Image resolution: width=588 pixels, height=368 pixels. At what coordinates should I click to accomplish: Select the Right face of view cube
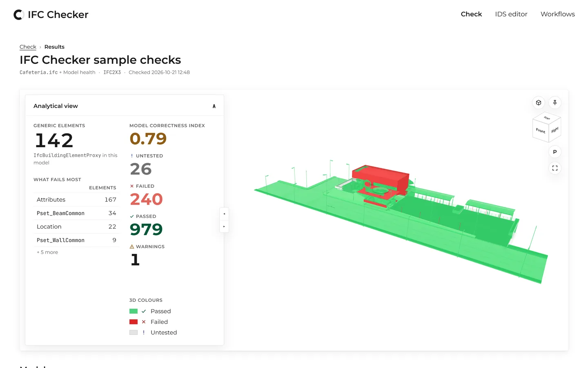[x=555, y=130]
